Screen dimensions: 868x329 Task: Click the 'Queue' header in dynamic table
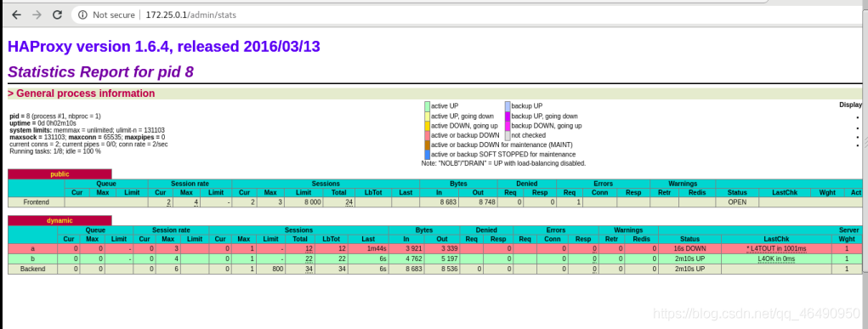click(x=95, y=230)
